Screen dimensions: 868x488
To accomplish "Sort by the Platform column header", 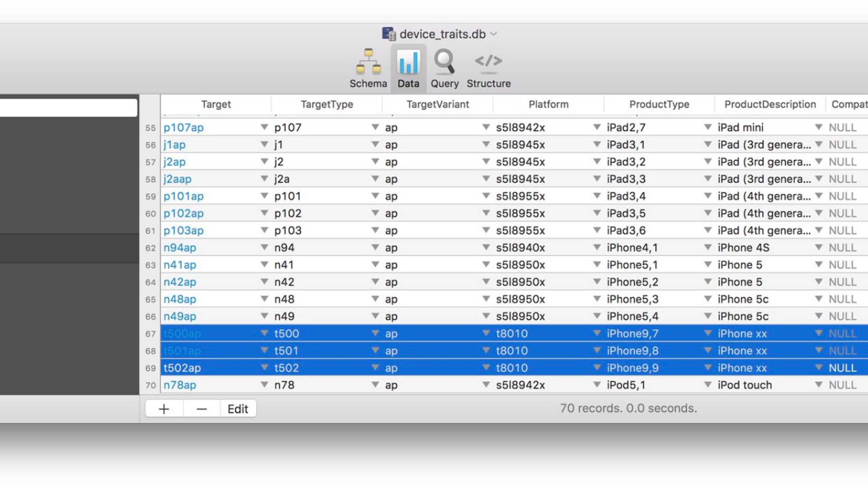I will (x=548, y=104).
